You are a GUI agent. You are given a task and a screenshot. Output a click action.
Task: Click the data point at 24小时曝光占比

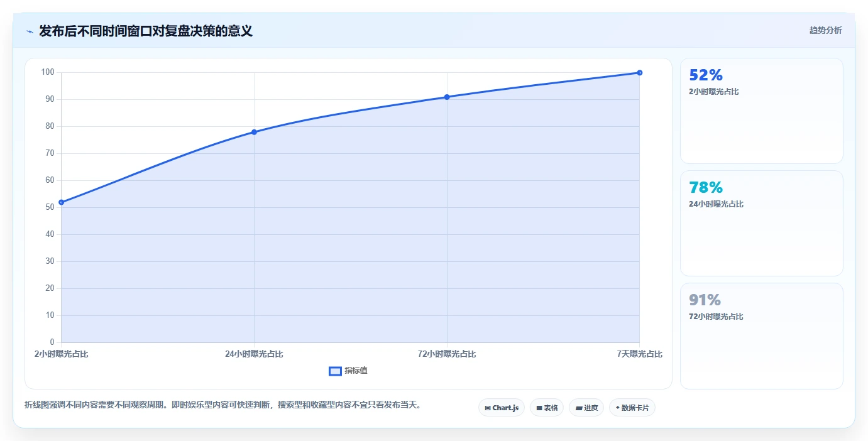(x=254, y=132)
